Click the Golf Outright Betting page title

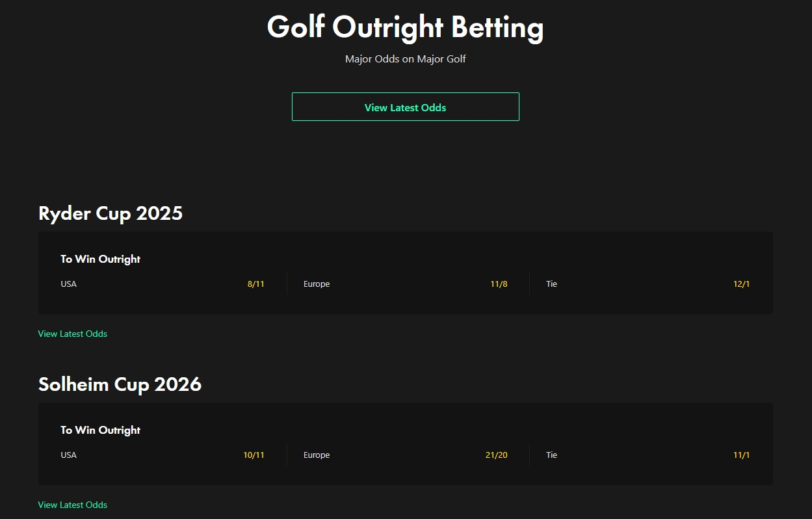(x=405, y=27)
